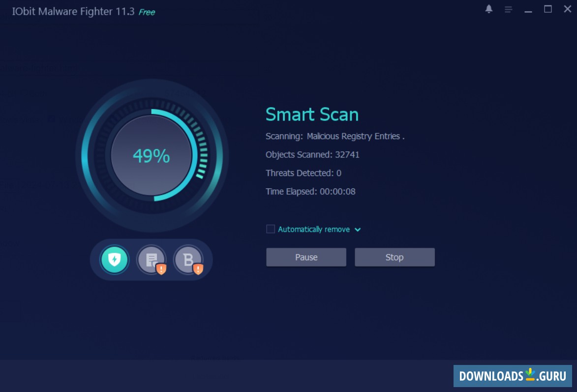Stop the running scan
Viewport: 577px width, 392px height.
(395, 257)
